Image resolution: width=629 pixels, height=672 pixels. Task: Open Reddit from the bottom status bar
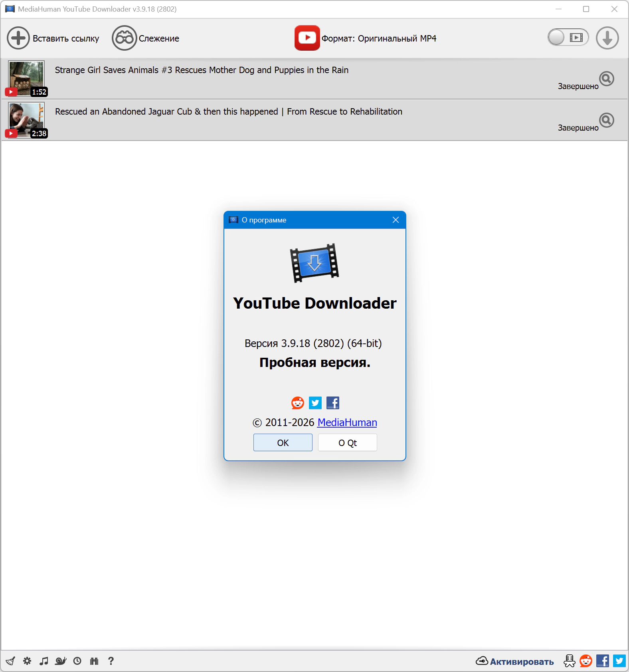586,661
